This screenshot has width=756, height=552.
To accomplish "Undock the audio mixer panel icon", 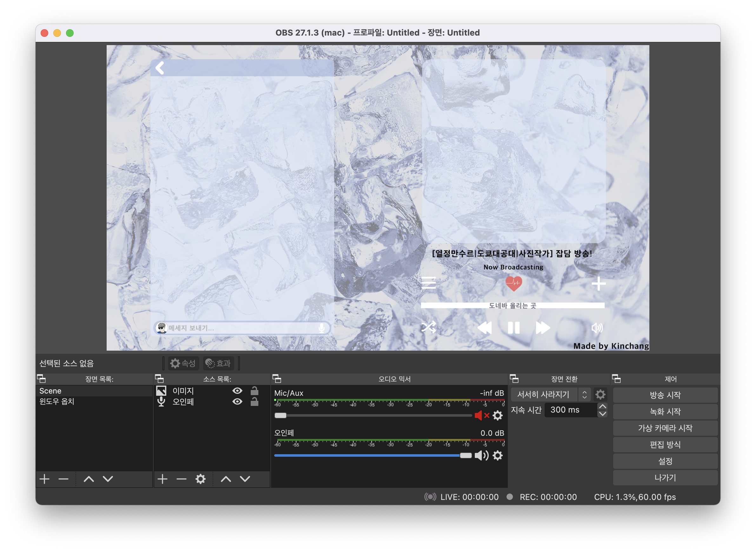I will (277, 379).
